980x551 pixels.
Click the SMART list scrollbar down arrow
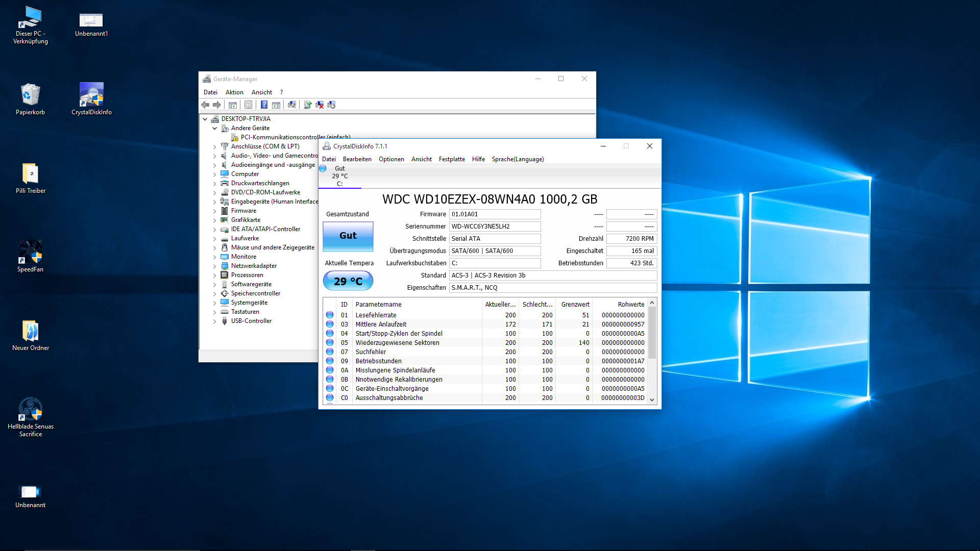[652, 400]
